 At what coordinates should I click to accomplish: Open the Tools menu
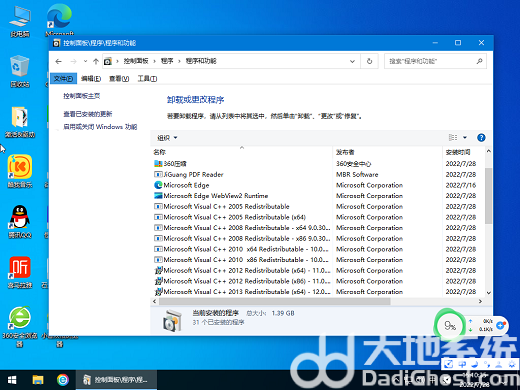(x=147, y=79)
